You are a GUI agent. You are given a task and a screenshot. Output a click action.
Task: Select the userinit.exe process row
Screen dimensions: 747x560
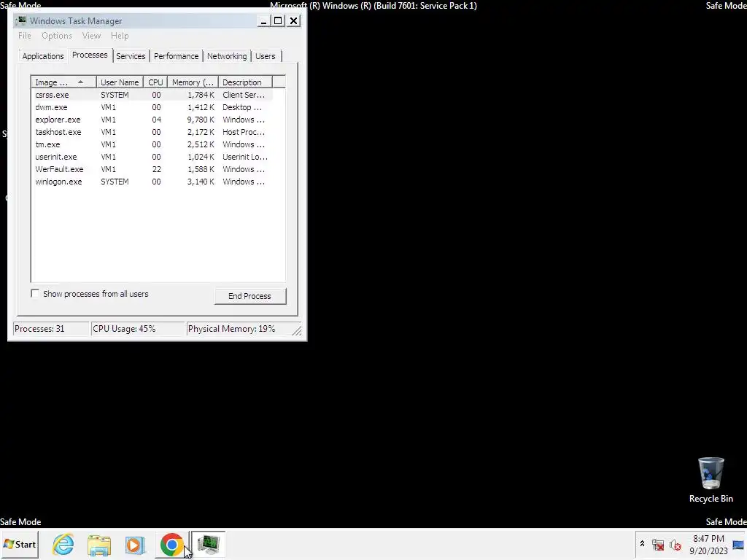tap(152, 157)
